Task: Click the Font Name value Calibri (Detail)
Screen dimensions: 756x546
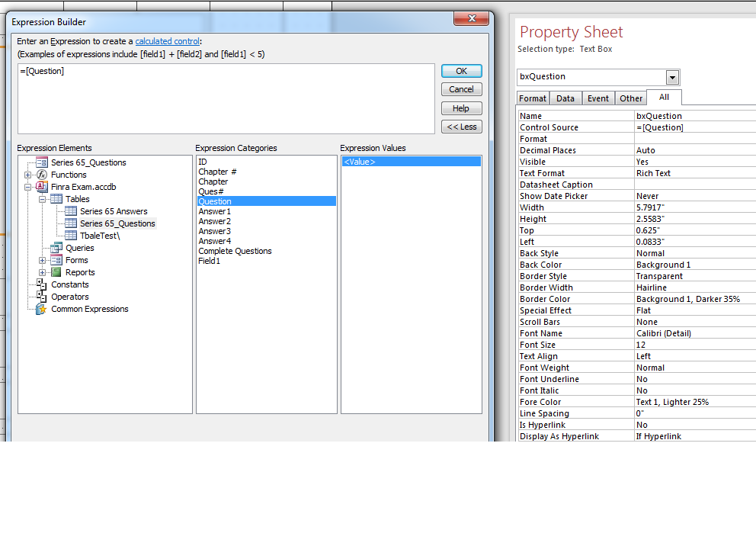Action: [x=695, y=333]
